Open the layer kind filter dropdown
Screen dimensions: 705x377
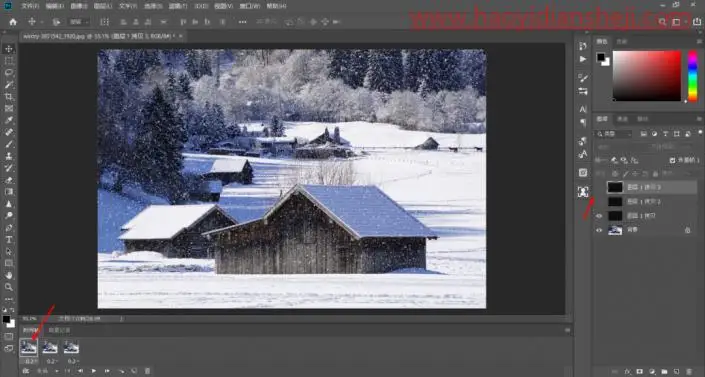pyautogui.click(x=614, y=134)
